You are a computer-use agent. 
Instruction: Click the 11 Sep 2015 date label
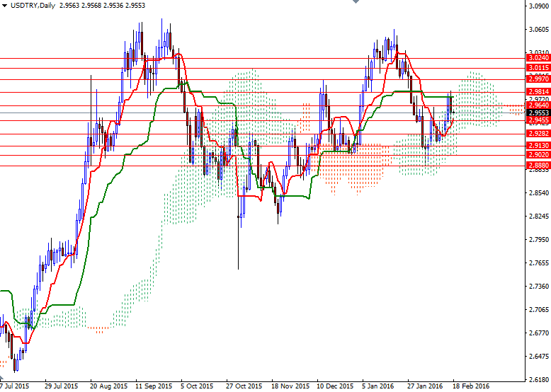point(154,386)
